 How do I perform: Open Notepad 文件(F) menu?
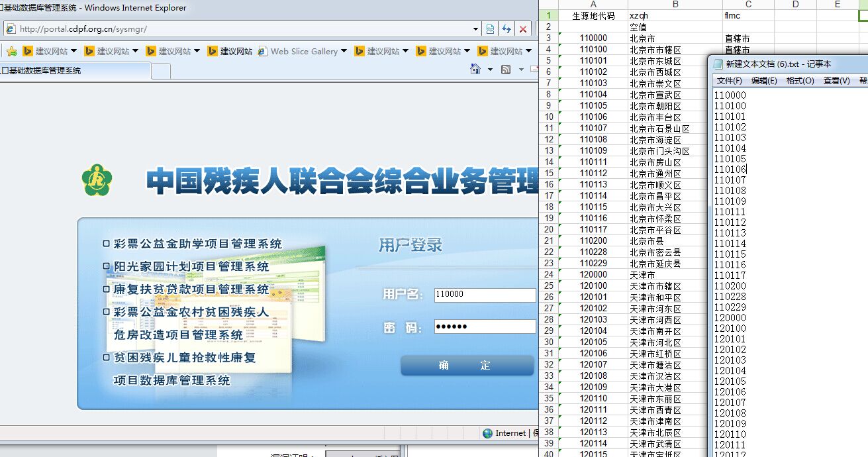tap(729, 81)
